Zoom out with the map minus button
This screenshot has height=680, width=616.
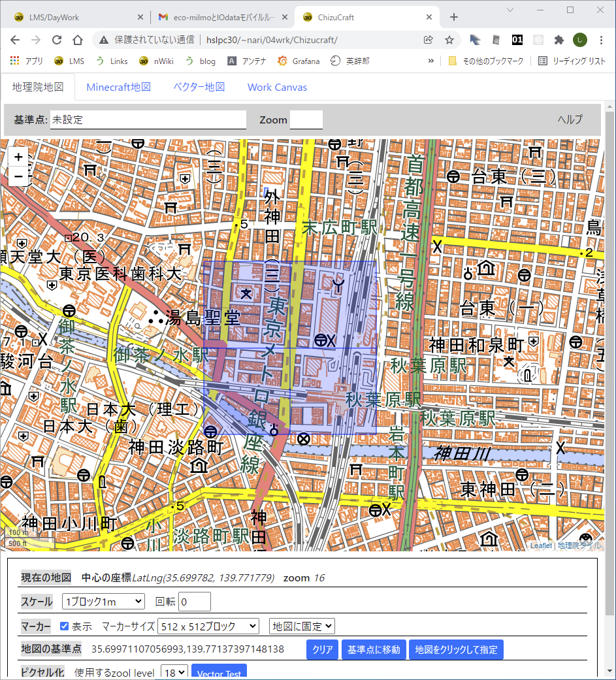pyautogui.click(x=18, y=176)
